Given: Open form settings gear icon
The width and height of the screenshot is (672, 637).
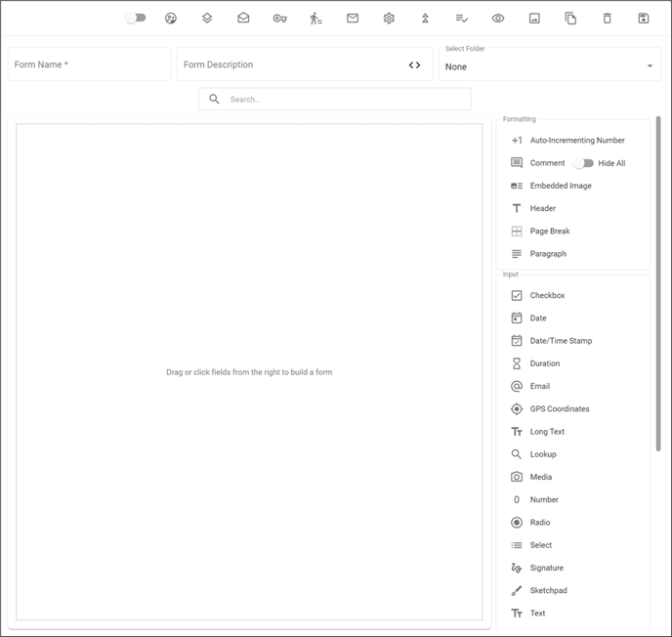Looking at the screenshot, I should (389, 19).
